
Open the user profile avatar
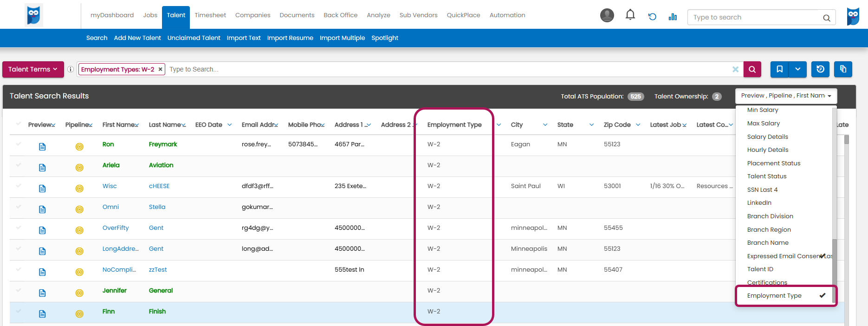click(607, 15)
